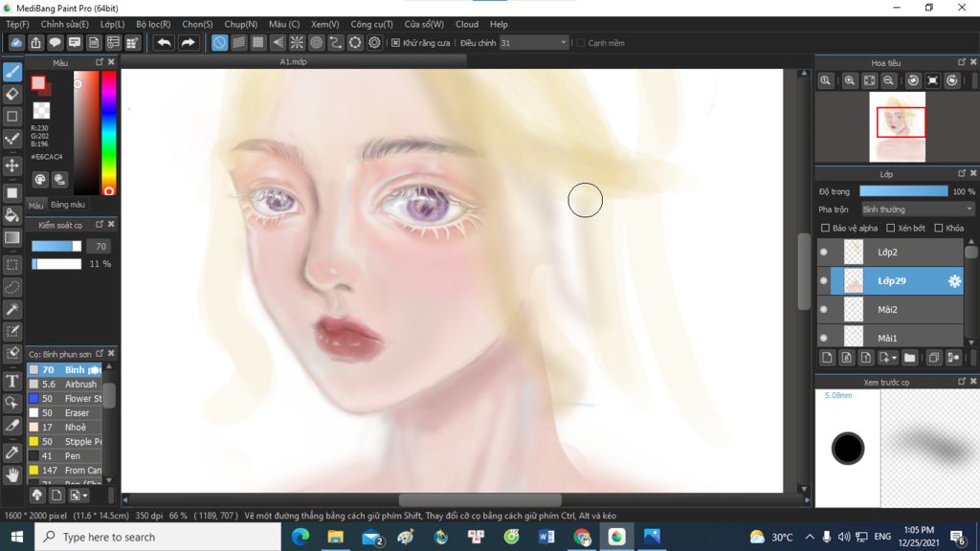Screen dimensions: 980x551
Task: Toggle the Cạnh mềm checkbox
Action: point(581,43)
